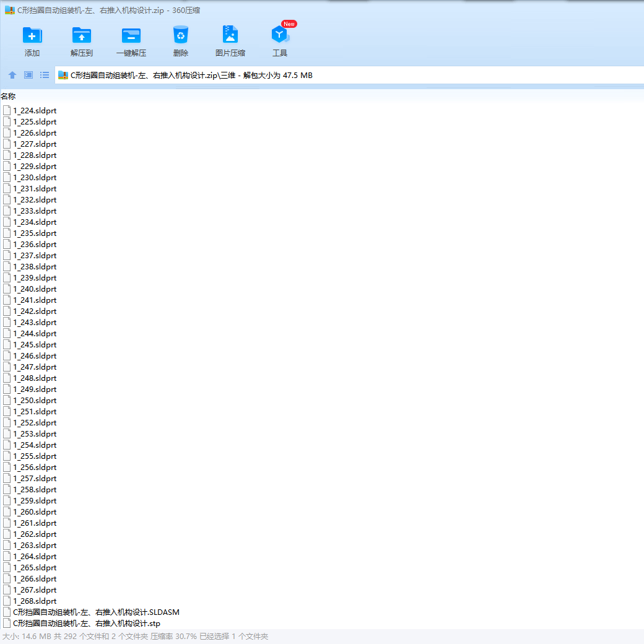This screenshot has width=644, height=644.
Task: Select file 1_226.sldprt
Action: (35, 133)
